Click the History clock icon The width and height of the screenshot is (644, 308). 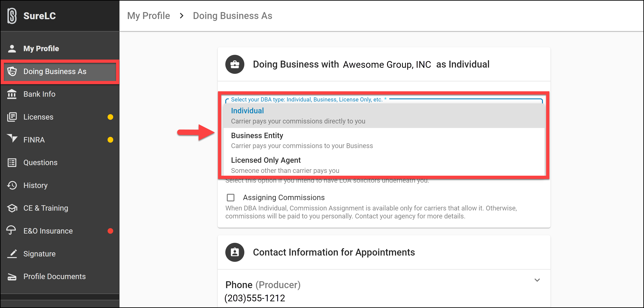click(x=12, y=185)
